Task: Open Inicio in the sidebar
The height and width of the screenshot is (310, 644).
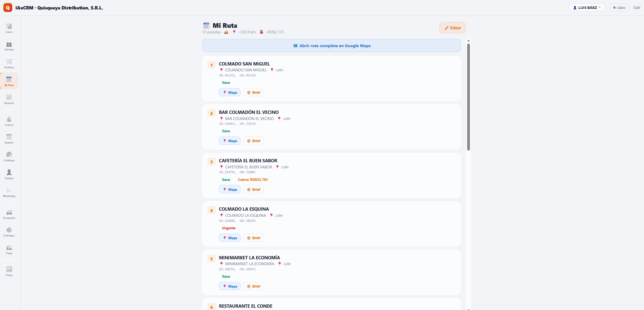Action: coord(9,28)
